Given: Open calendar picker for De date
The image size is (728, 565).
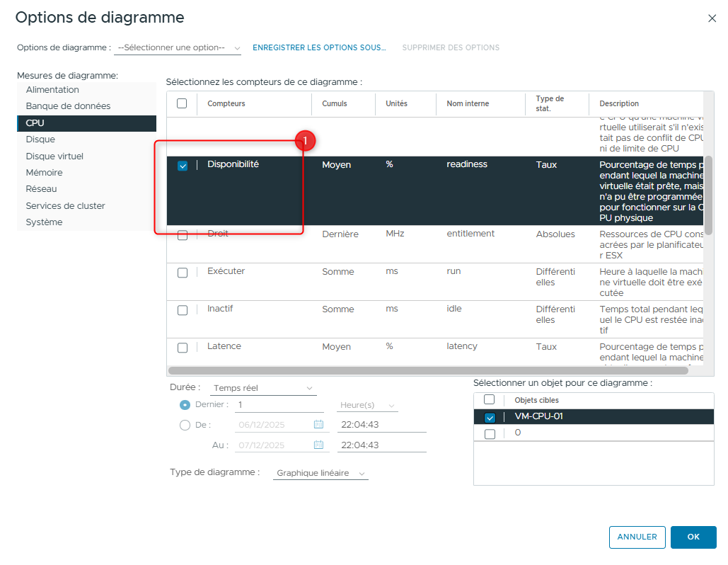Looking at the screenshot, I should click(x=318, y=425).
